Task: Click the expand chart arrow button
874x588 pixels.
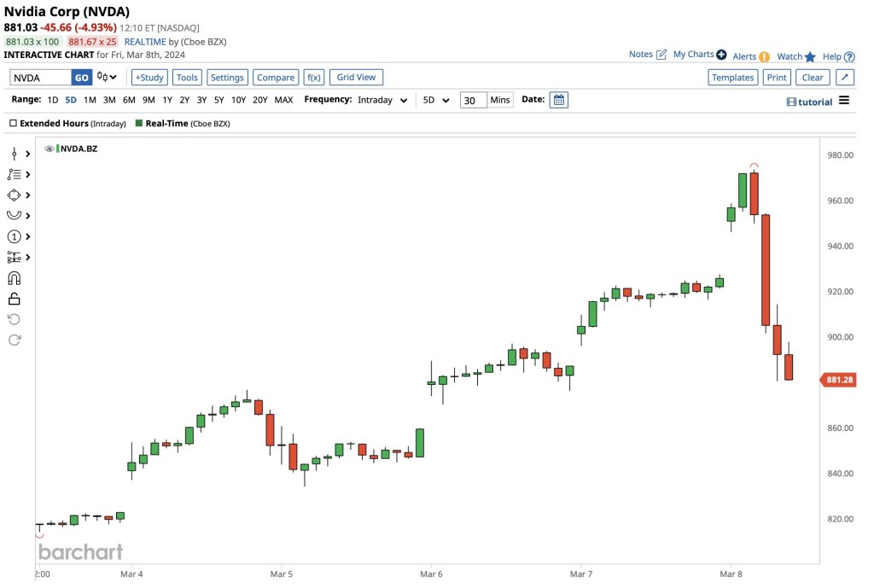Action: click(x=843, y=78)
